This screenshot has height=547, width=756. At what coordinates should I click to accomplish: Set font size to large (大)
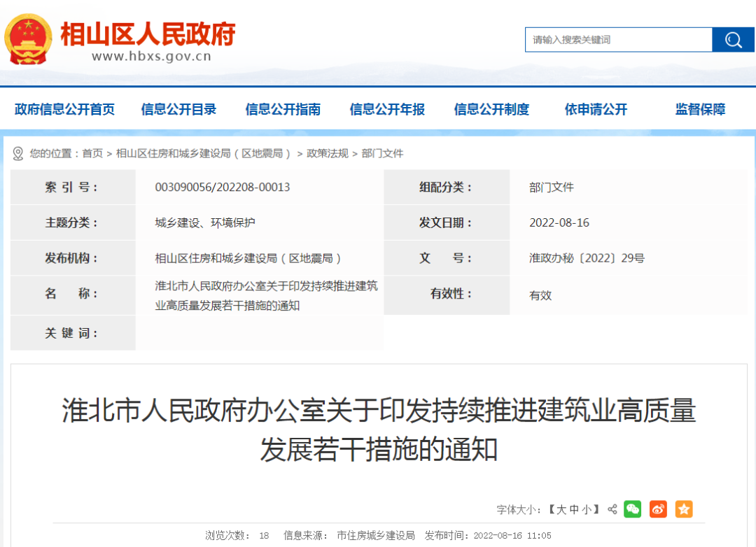coord(561,510)
